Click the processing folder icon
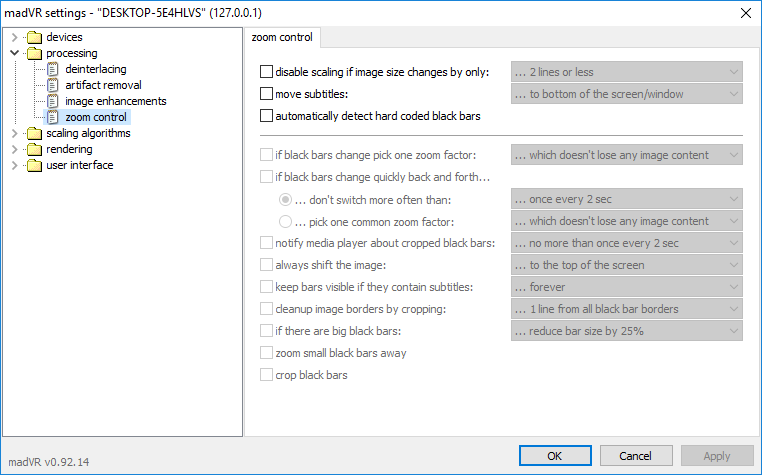Screen dimensions: 762x475 pyautogui.click(x=34, y=53)
